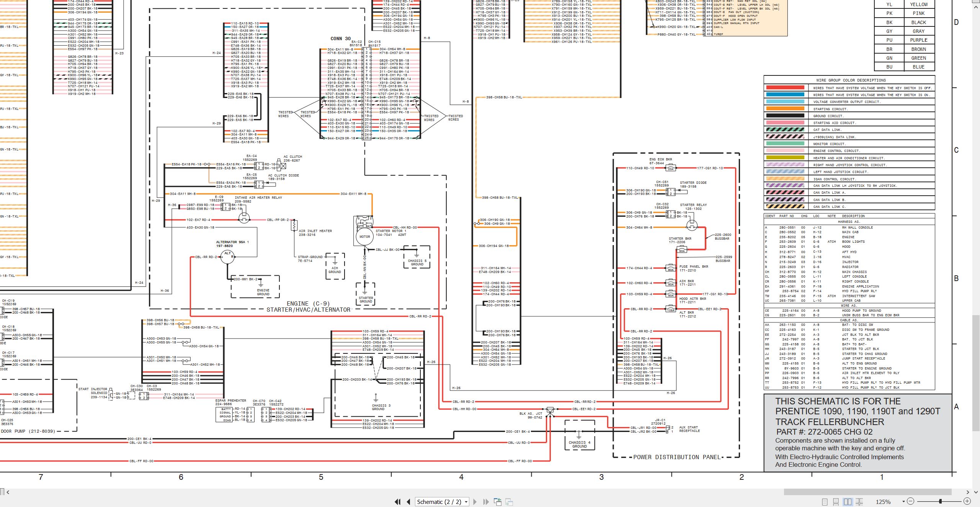The height and width of the screenshot is (507, 980).
Task: Click the red key-switch-off voltage swatch
Action: tap(785, 88)
